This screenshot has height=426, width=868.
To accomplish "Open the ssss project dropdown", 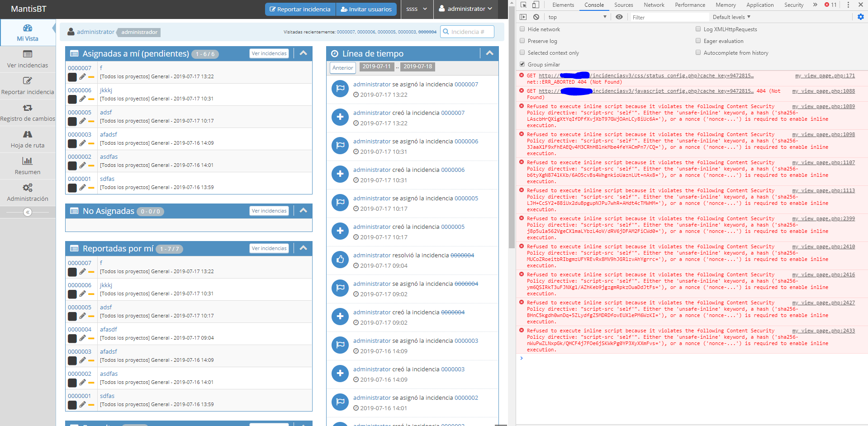I will (x=417, y=9).
